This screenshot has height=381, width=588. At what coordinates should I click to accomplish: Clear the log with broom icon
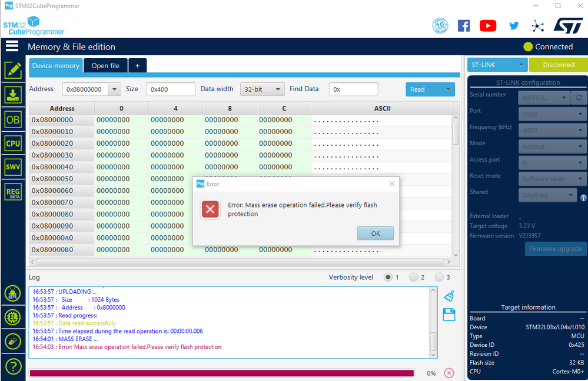tap(449, 296)
